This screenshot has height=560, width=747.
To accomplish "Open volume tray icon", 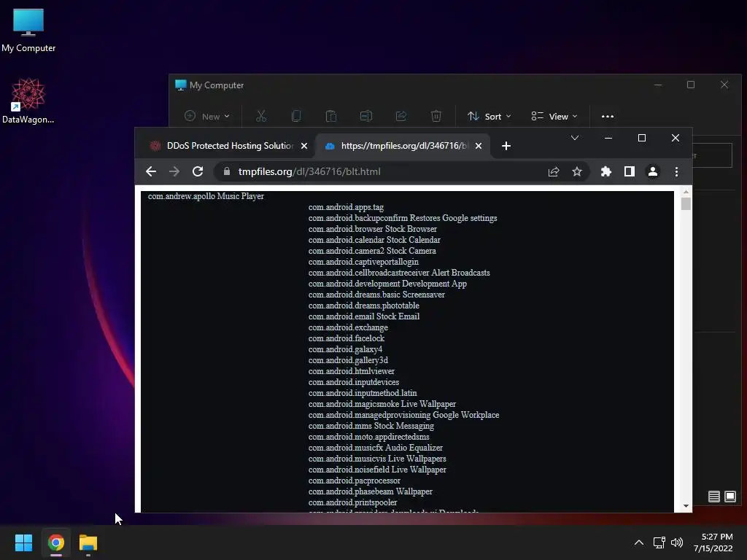I will coord(676,542).
